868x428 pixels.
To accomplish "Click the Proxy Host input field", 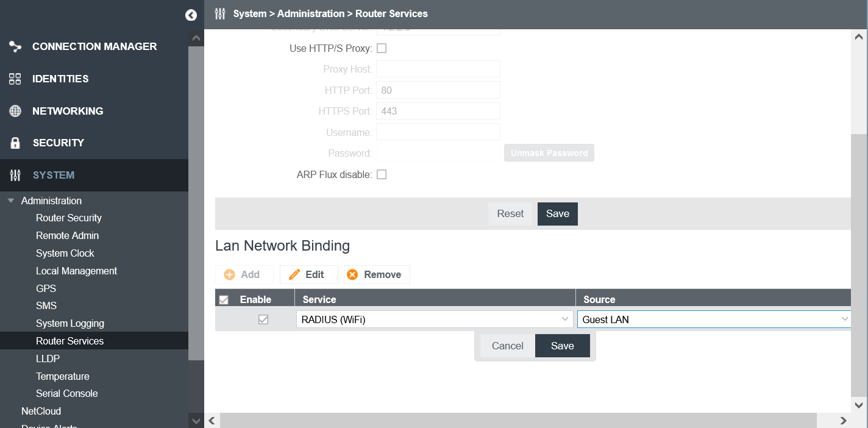I will [438, 69].
